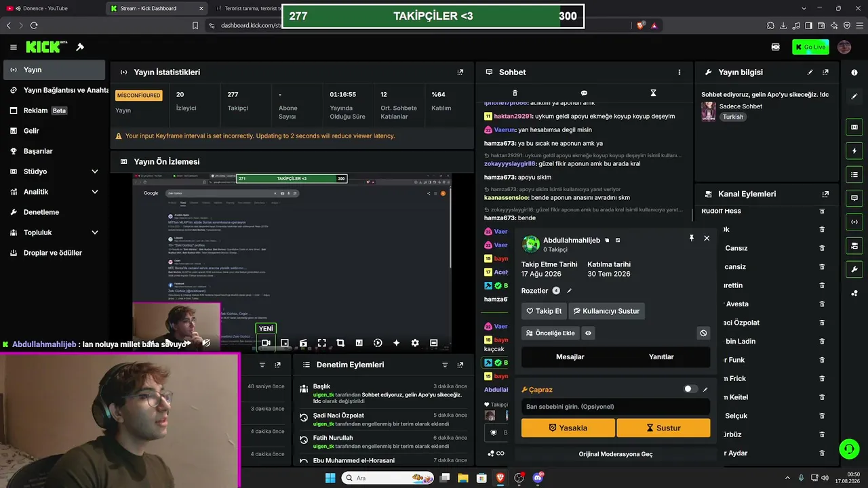
Task: Filter the Denetim Eylemleri list
Action: click(445, 365)
